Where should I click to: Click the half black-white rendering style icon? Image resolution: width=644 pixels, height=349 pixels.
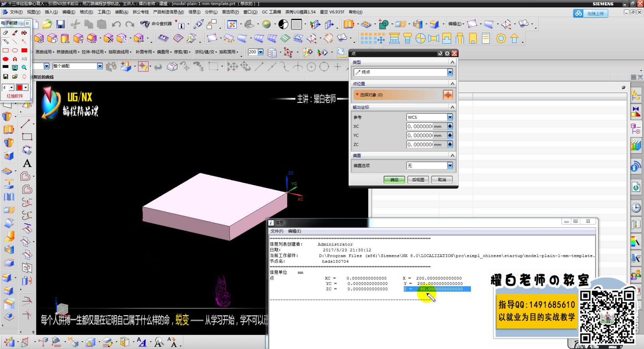tap(283, 24)
